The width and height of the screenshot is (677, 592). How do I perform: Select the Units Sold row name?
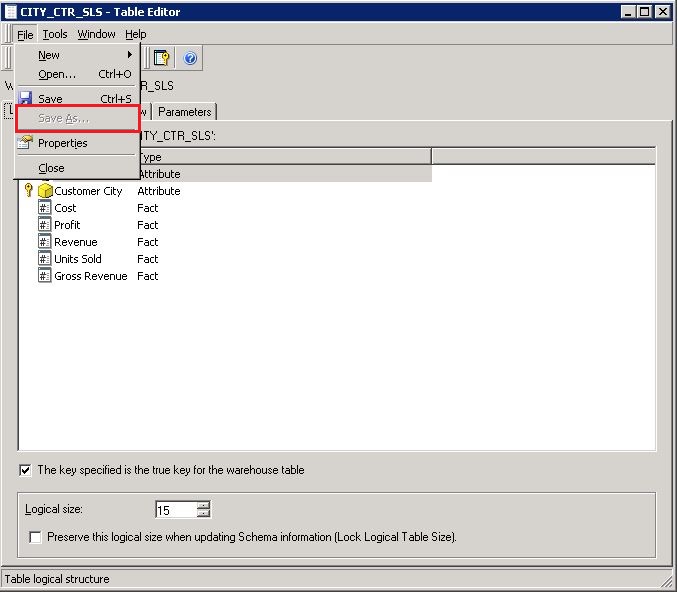pyautogui.click(x=78, y=259)
